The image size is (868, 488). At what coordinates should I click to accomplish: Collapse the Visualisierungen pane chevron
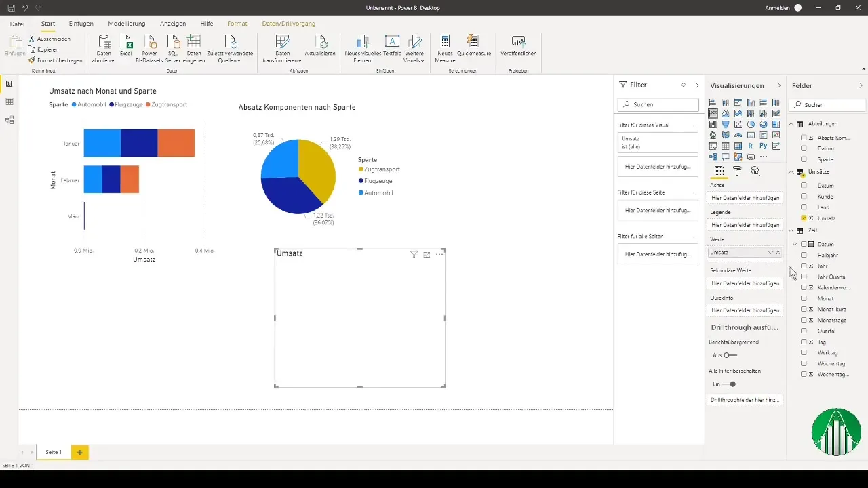778,85
